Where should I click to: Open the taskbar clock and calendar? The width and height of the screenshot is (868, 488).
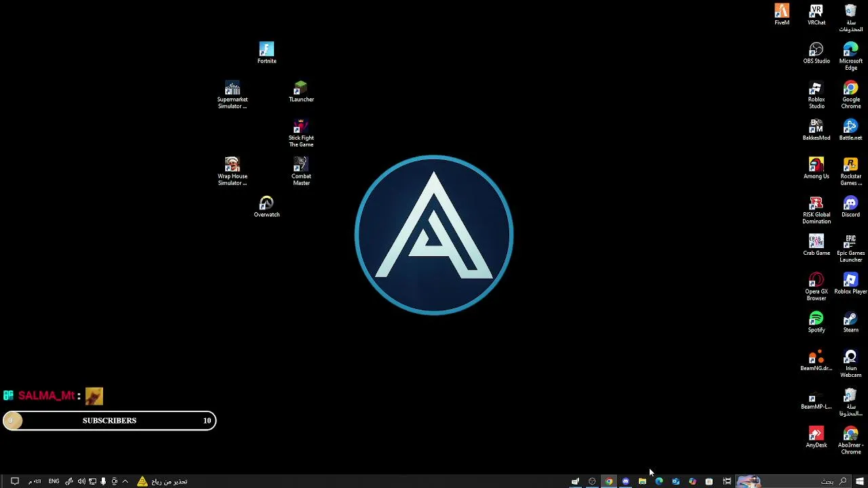pos(35,481)
